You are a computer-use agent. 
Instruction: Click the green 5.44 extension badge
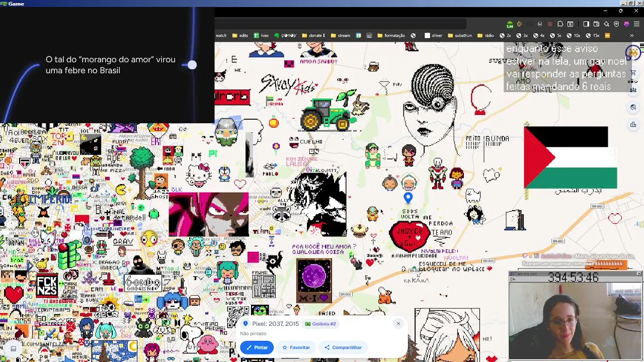tap(510, 24)
